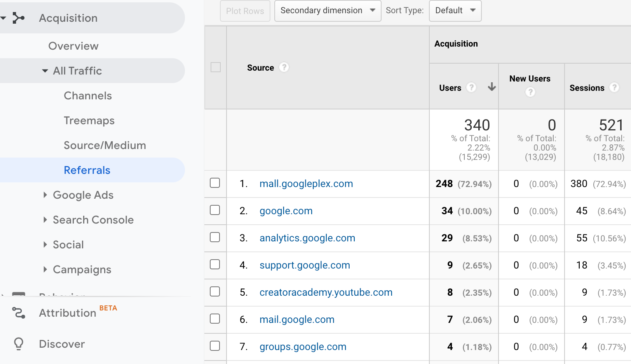Toggle the select-all rows checkbox

tap(216, 67)
